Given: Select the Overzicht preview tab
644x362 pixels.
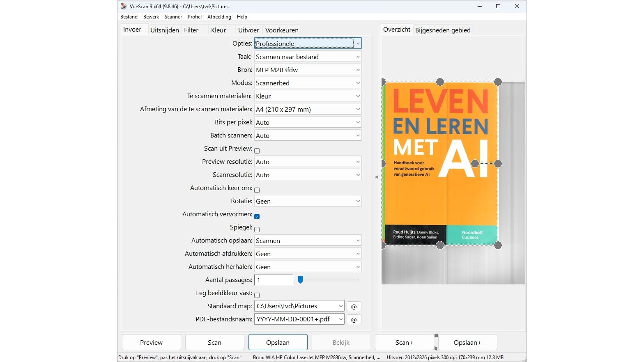Looking at the screenshot, I should (397, 30).
